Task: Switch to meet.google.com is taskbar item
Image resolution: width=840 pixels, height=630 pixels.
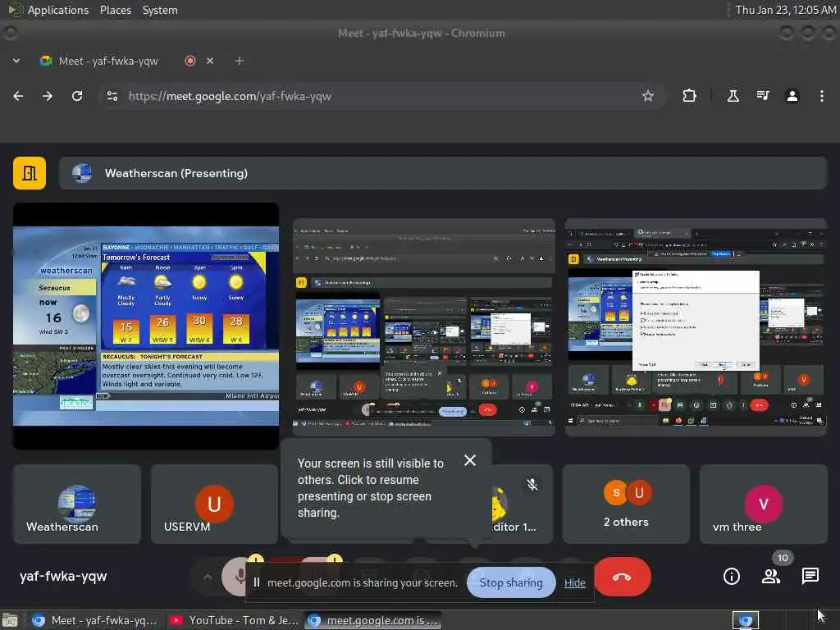Action: click(373, 620)
